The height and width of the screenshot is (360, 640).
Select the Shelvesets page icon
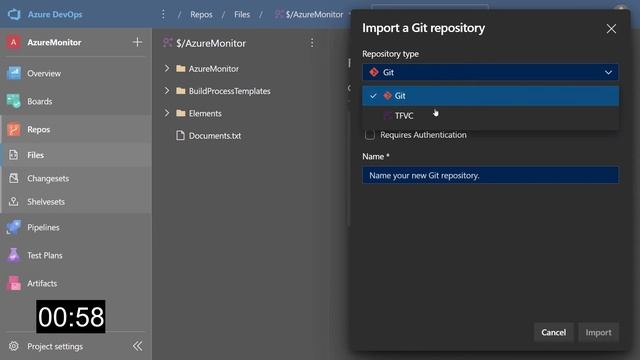(13, 202)
